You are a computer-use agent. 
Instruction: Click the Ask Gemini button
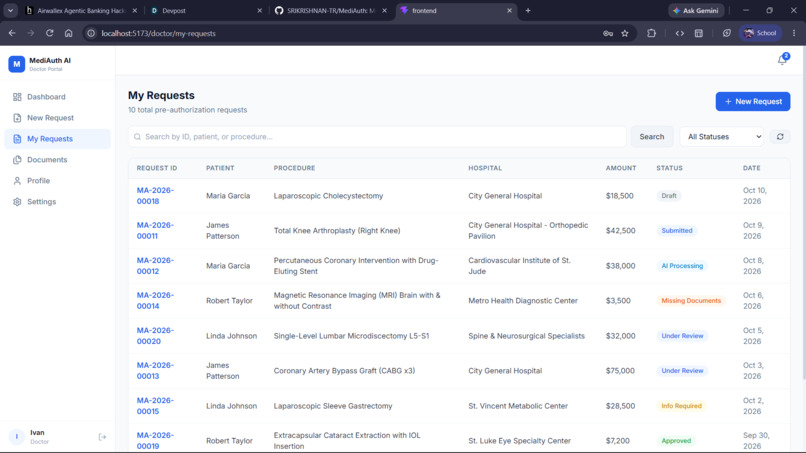(696, 11)
